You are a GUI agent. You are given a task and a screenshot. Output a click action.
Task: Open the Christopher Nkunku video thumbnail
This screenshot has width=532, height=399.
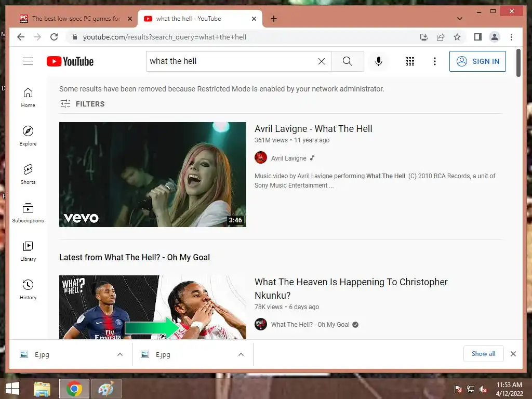click(153, 307)
